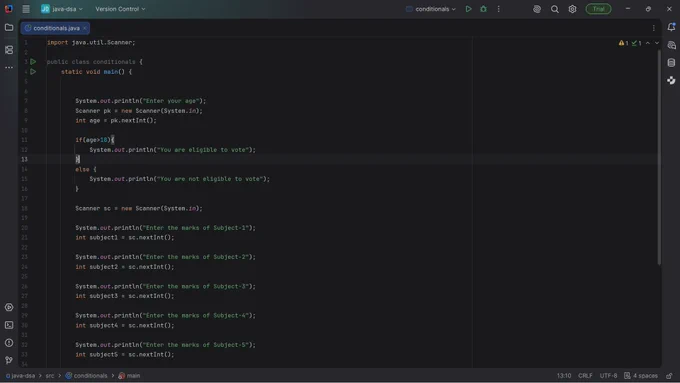Click the 'if(age>18){' condition line
This screenshot has height=383, width=680.
[95, 140]
